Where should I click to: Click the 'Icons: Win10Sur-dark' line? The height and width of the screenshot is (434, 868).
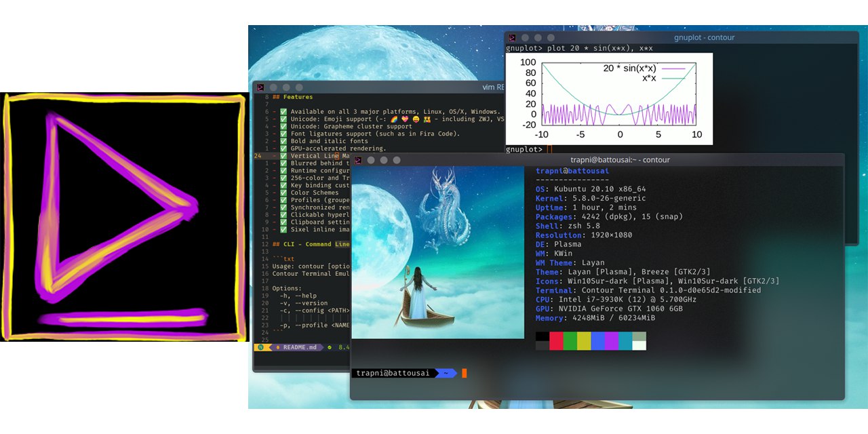(x=657, y=281)
